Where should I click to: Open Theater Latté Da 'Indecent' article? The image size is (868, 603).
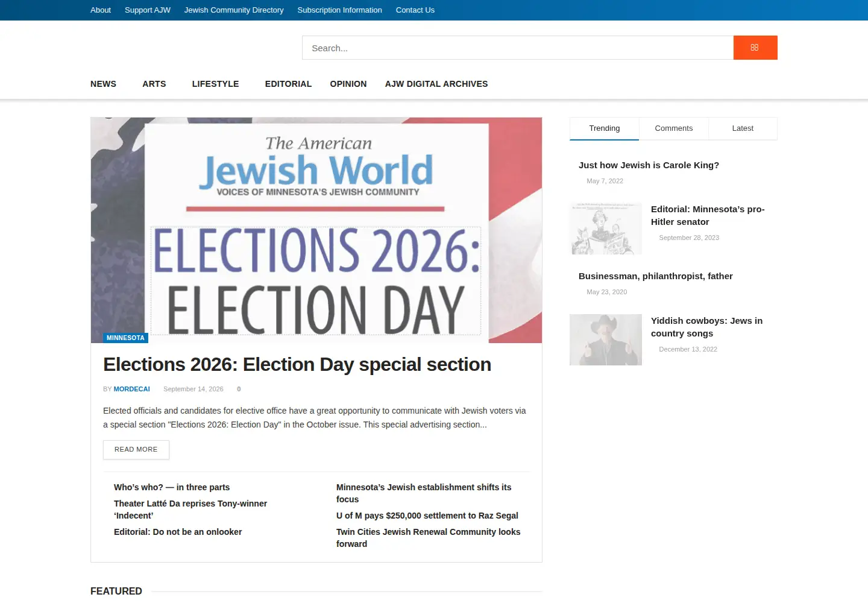pyautogui.click(x=190, y=510)
